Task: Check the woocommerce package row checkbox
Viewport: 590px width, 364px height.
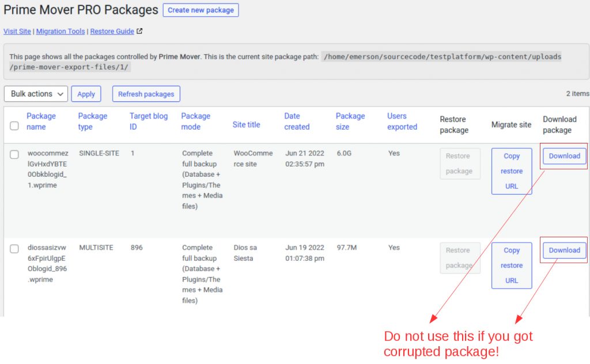Action: point(14,154)
